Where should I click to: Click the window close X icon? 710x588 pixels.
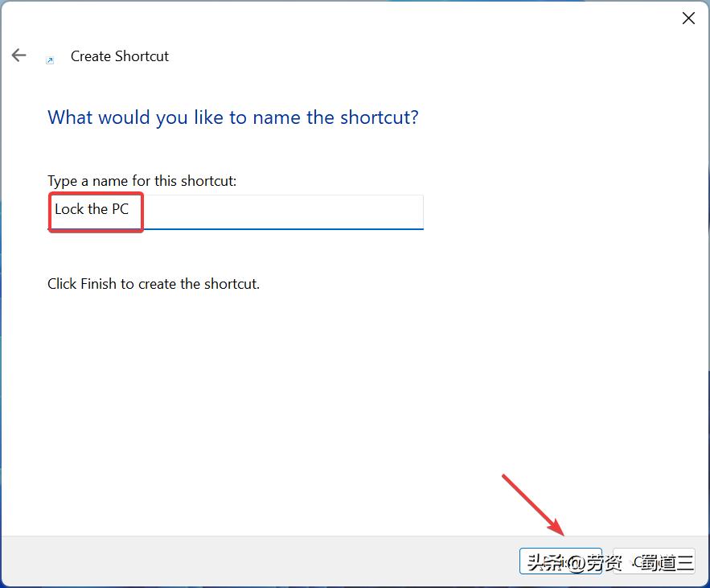(688, 18)
